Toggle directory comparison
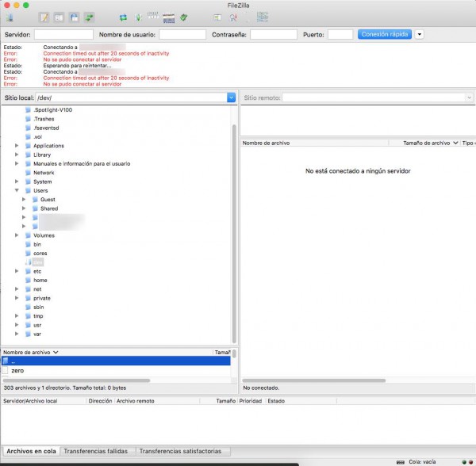 pos(232,17)
